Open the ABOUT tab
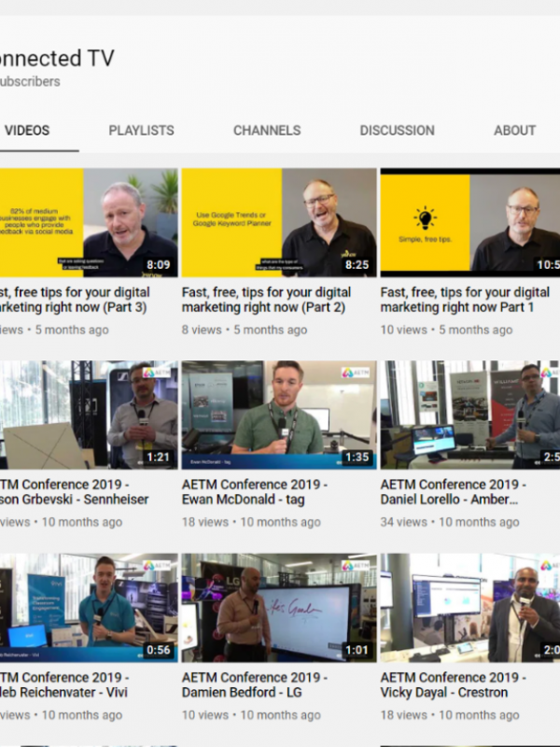Image resolution: width=560 pixels, height=747 pixels. 514,131
